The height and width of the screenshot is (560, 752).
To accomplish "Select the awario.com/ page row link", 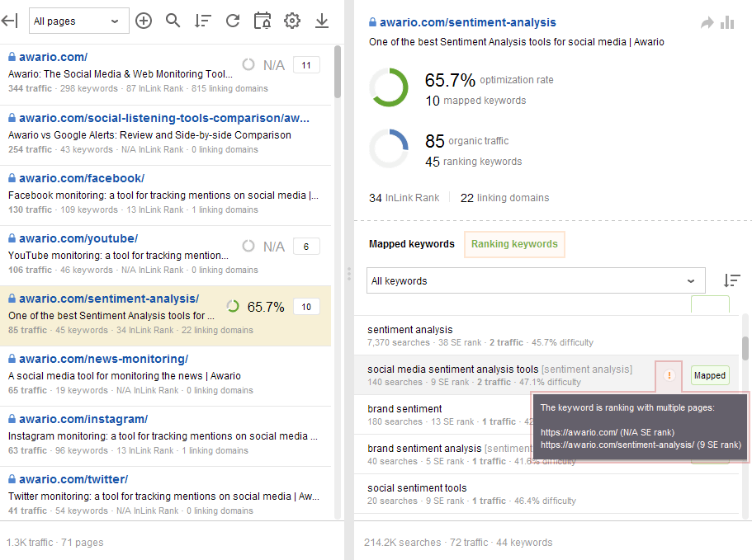I will 53,57.
